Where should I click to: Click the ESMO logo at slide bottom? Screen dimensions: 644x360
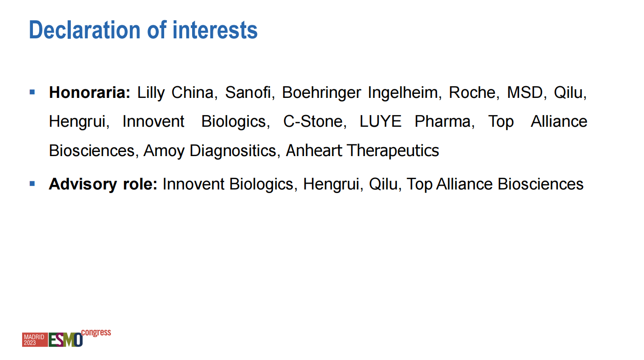coord(66,339)
